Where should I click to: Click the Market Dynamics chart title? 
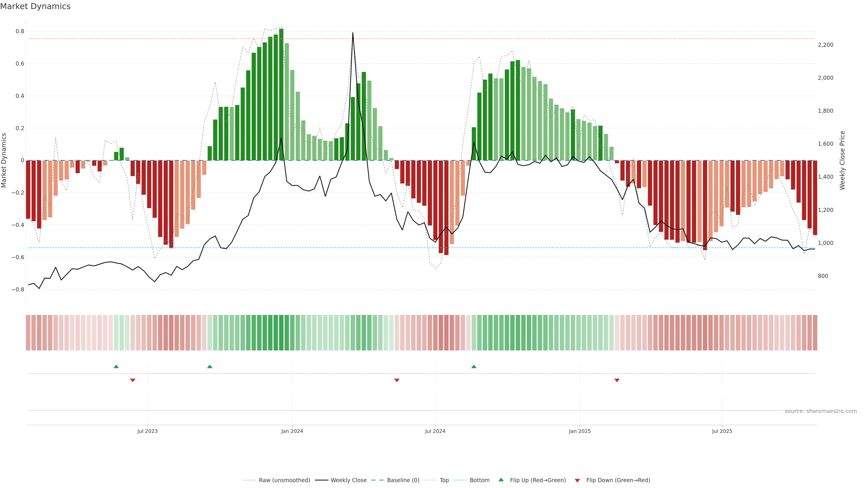35,6
